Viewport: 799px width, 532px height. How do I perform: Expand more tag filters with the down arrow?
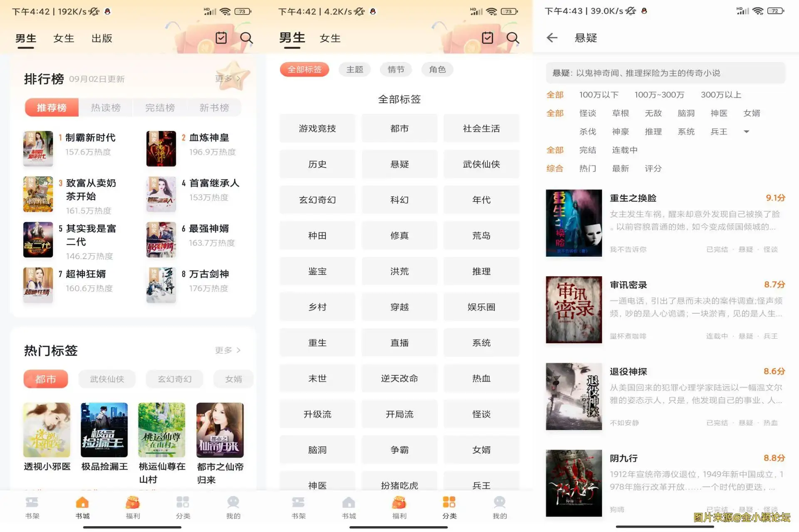click(747, 132)
